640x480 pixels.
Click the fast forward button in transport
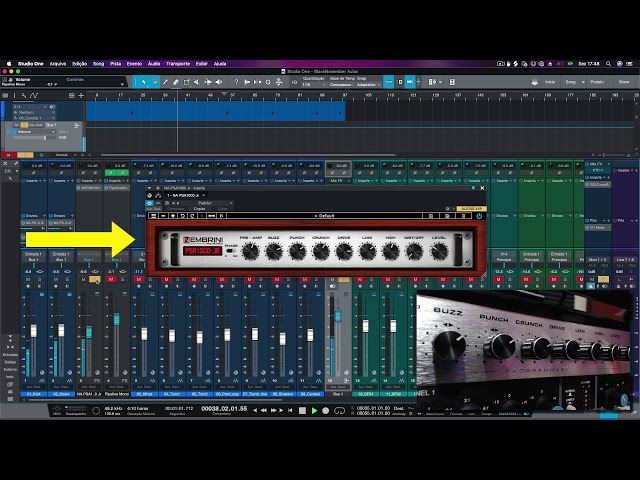coord(273,410)
